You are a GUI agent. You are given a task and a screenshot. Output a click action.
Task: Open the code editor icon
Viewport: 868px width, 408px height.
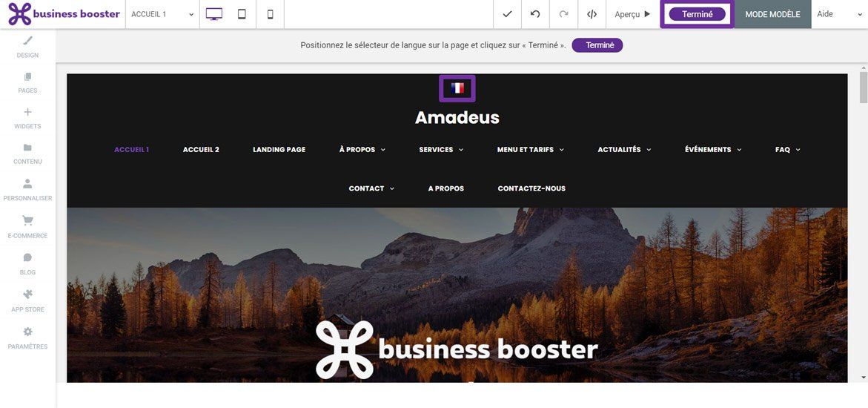click(592, 14)
